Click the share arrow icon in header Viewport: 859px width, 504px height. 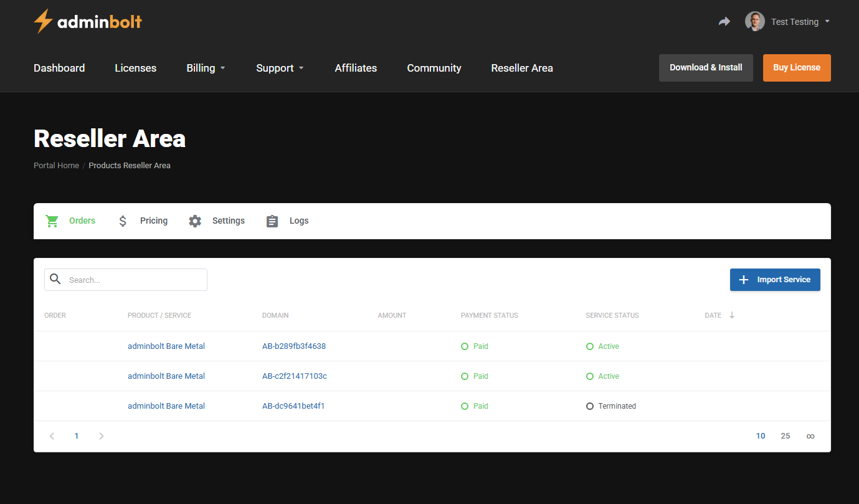coord(724,22)
